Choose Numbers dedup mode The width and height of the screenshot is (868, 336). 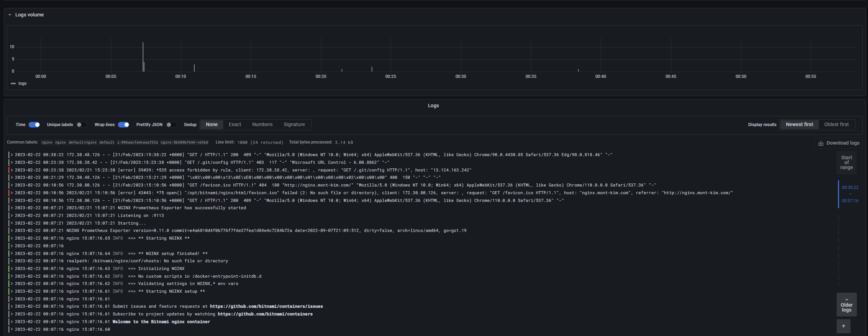(x=262, y=124)
